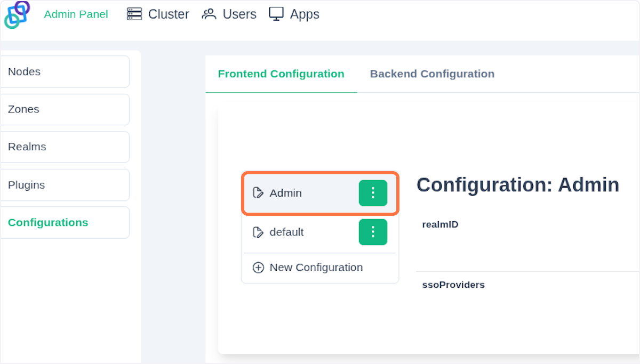Click the Apps monitor icon
Screen dimensions: 640x364
coord(276,14)
